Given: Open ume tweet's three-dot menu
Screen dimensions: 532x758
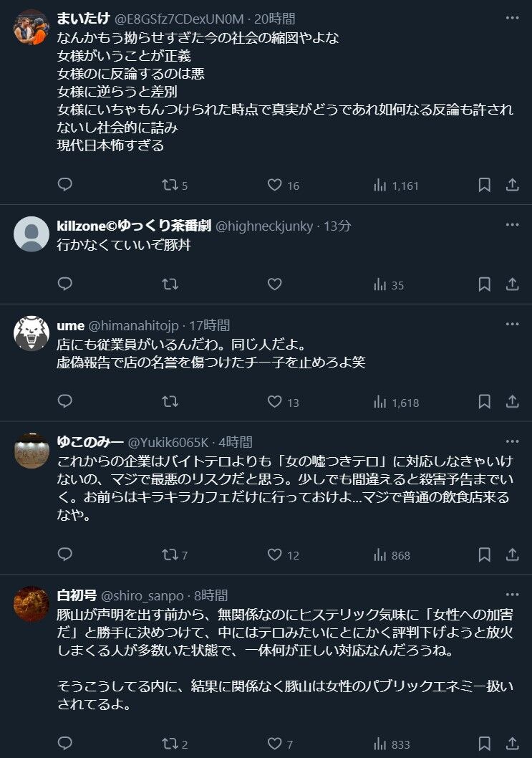Looking at the screenshot, I should tap(512, 324).
